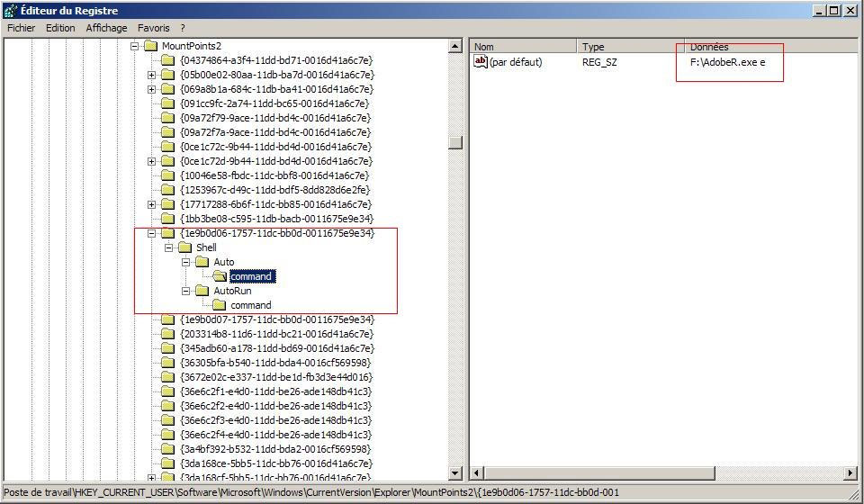Image resolution: width=864 pixels, height=504 pixels.
Task: Click the AutoRun folder icon
Action: click(202, 291)
